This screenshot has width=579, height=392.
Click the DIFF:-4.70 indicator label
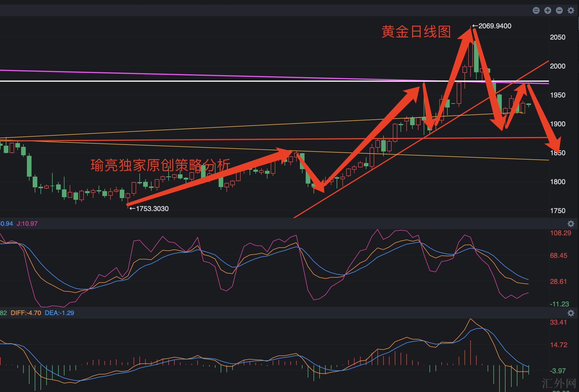click(x=26, y=313)
